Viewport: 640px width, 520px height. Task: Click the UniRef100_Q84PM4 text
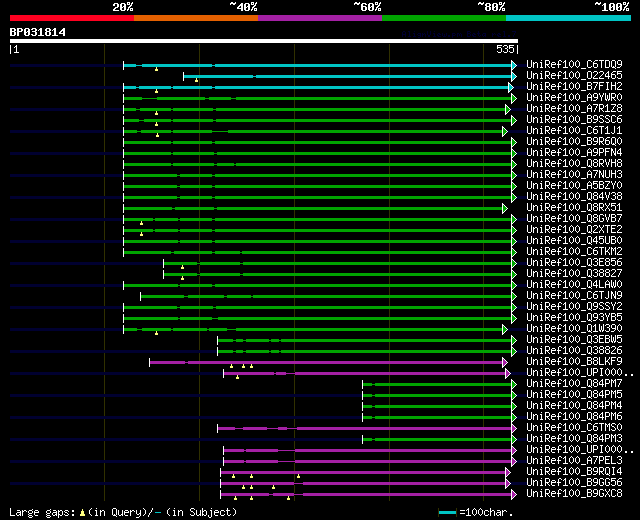[x=574, y=406]
